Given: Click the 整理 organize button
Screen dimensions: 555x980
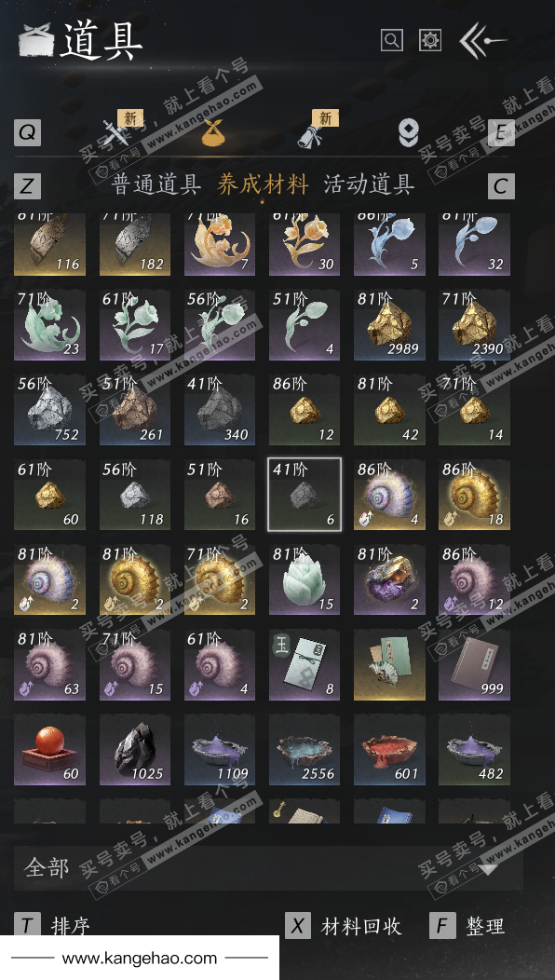Looking at the screenshot, I should pos(467,926).
